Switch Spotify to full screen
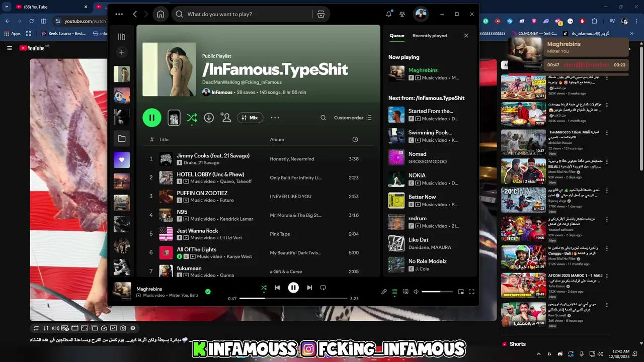This screenshot has width=644, height=362. tap(471, 292)
